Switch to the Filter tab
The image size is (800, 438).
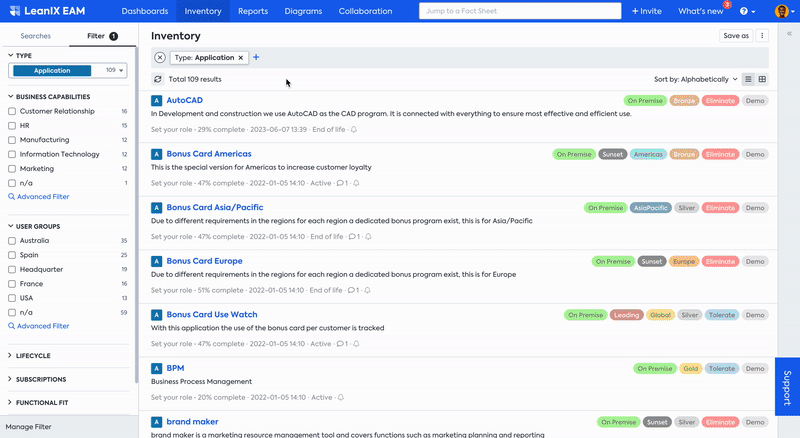tap(103, 36)
